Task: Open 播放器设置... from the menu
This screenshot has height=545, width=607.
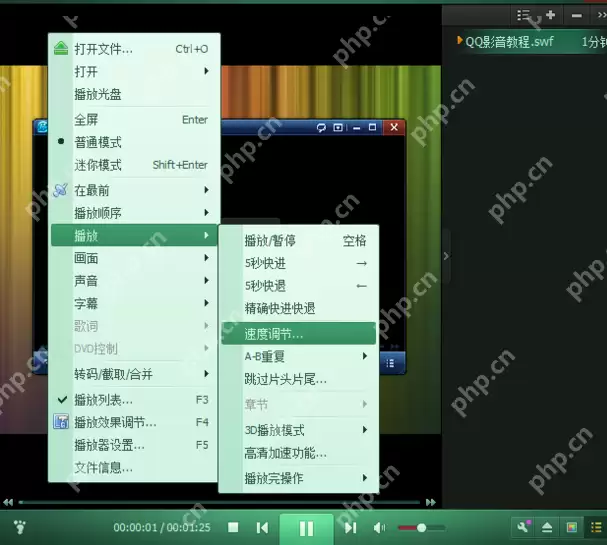Action: [110, 445]
